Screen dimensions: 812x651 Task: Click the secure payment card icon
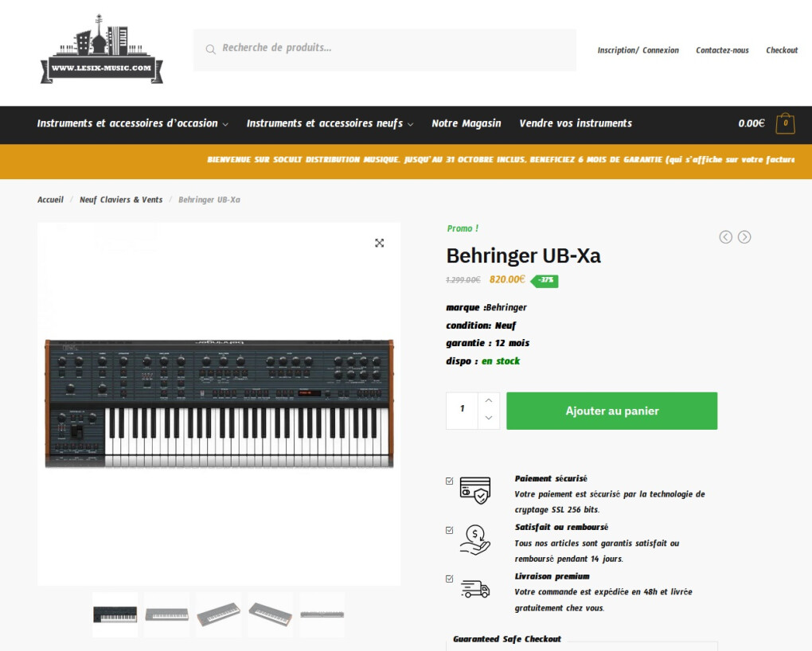(475, 490)
